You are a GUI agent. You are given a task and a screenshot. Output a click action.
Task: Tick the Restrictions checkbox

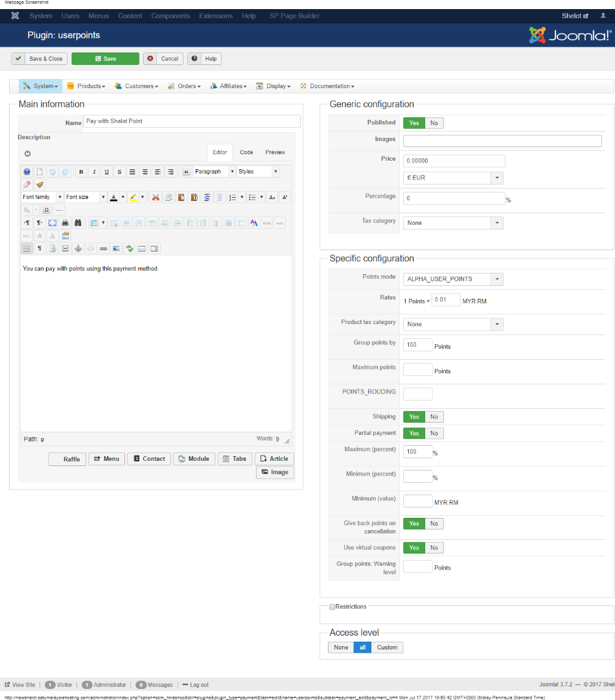pyautogui.click(x=332, y=607)
